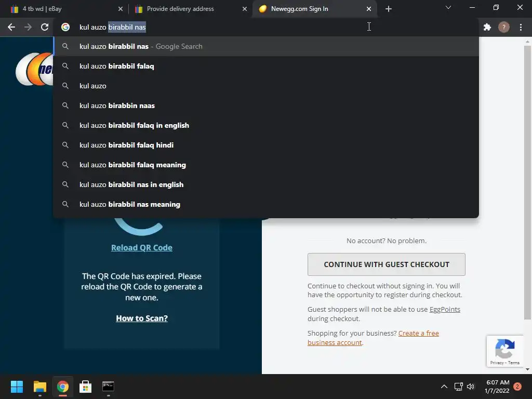
Task: Switch to the '4 tb wd | eBay' tab
Action: (x=64, y=9)
